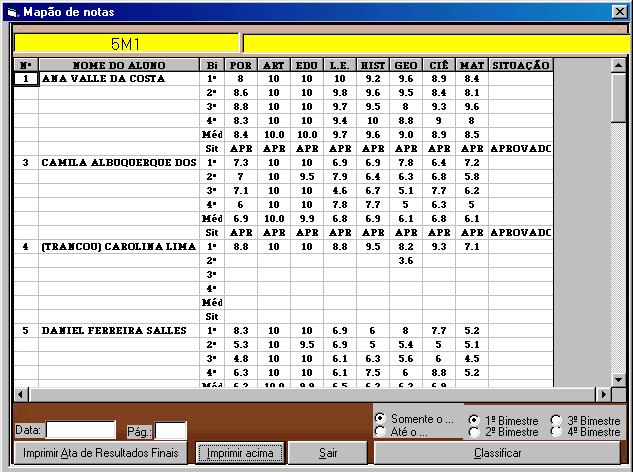Close the Mapão de notas window
The height and width of the screenshot is (472, 633).
click(x=619, y=12)
